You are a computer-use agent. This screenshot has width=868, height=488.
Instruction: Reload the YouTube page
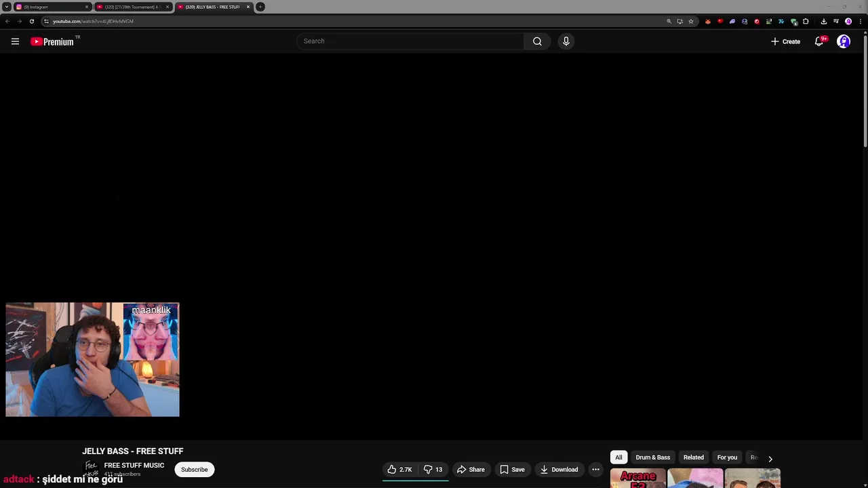click(31, 21)
